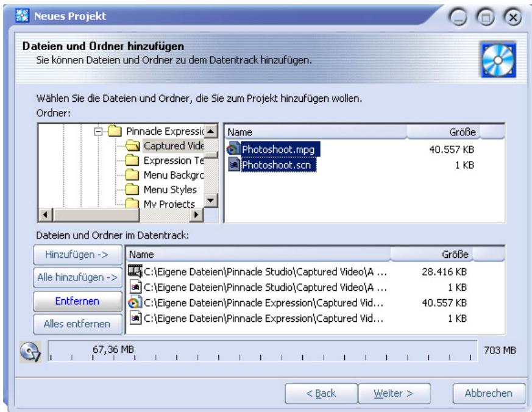532x412 pixels.
Task: Click the app icon in the title bar
Action: click(23, 16)
